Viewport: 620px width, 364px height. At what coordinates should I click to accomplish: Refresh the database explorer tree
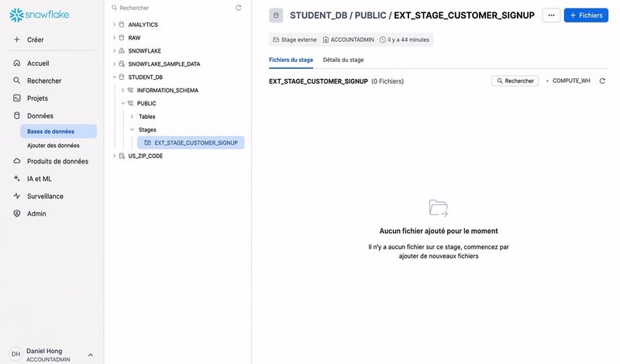coord(239,8)
